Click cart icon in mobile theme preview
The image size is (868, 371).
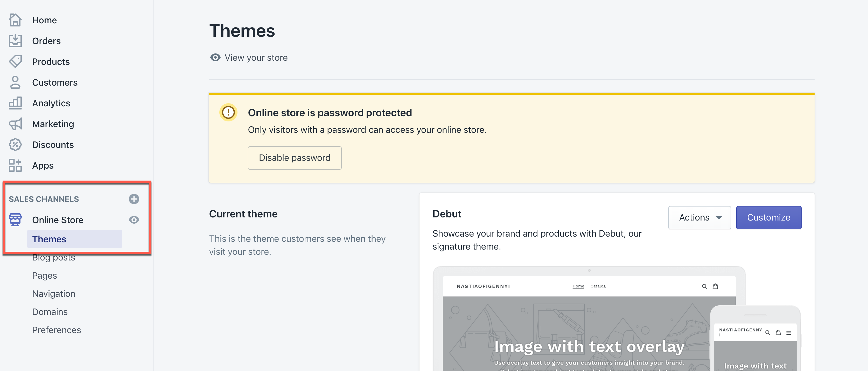click(778, 333)
